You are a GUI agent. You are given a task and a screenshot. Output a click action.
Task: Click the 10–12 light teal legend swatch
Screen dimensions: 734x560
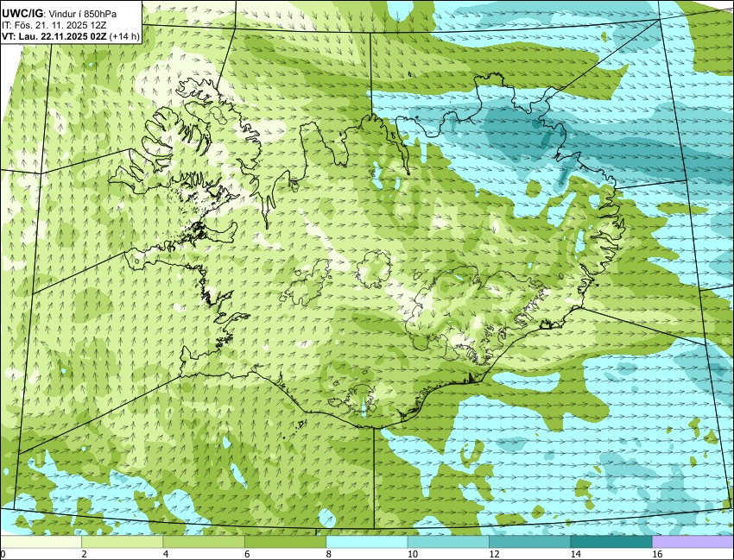448,542
